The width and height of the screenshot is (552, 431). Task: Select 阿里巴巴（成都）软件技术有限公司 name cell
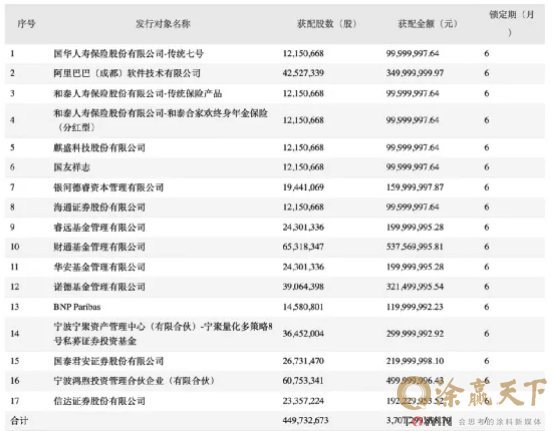pyautogui.click(x=127, y=73)
